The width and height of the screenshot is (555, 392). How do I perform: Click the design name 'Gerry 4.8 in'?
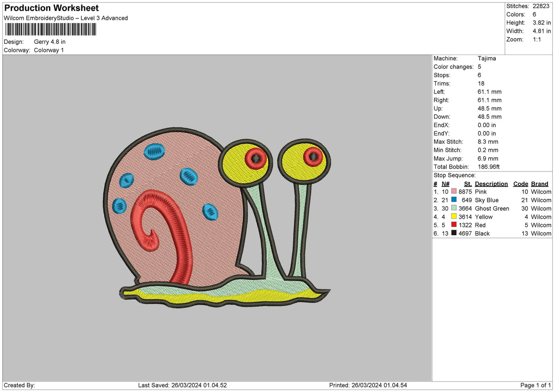[50, 42]
